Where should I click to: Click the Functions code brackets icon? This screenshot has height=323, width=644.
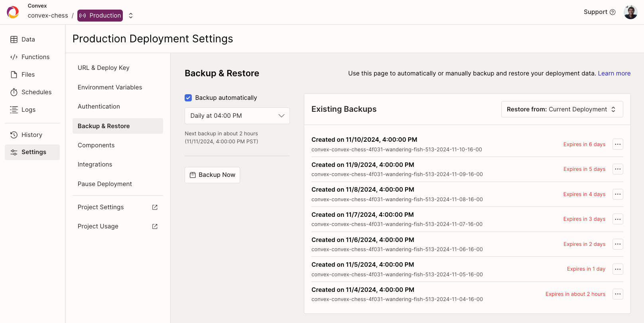14,57
